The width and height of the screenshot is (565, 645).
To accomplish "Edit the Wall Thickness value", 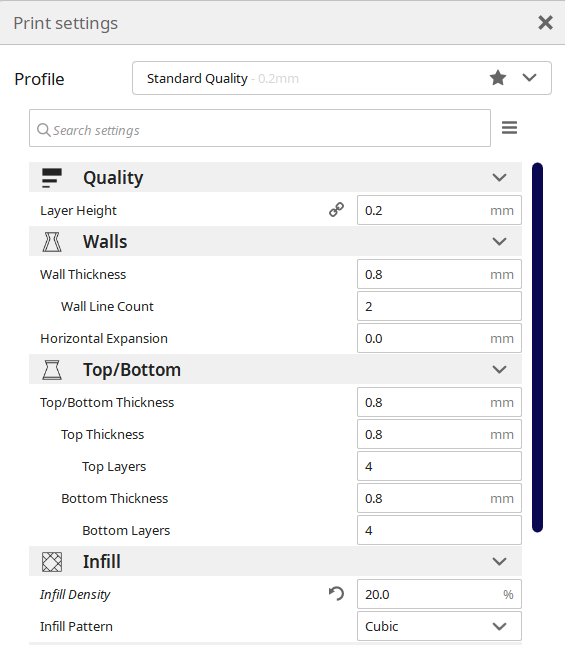I will [x=439, y=274].
